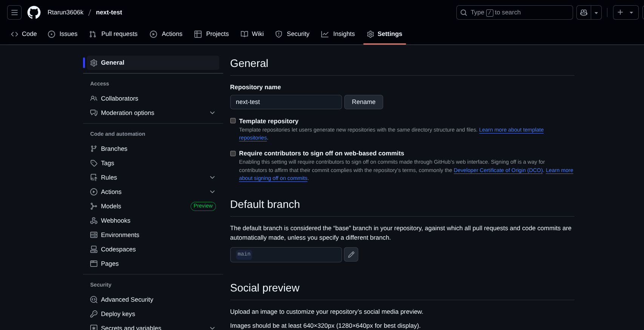Image resolution: width=644 pixels, height=330 pixels.
Task: Open the Code tab
Action: 24,34
